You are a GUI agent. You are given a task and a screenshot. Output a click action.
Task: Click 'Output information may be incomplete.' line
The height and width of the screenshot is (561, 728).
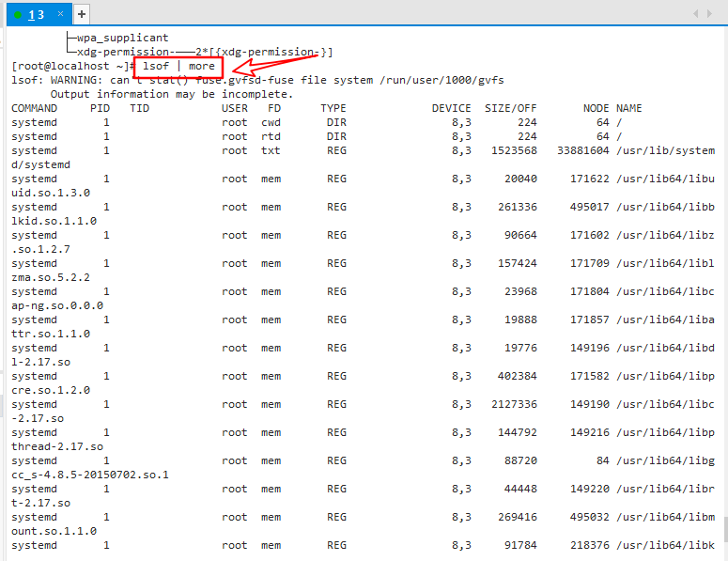(172, 94)
